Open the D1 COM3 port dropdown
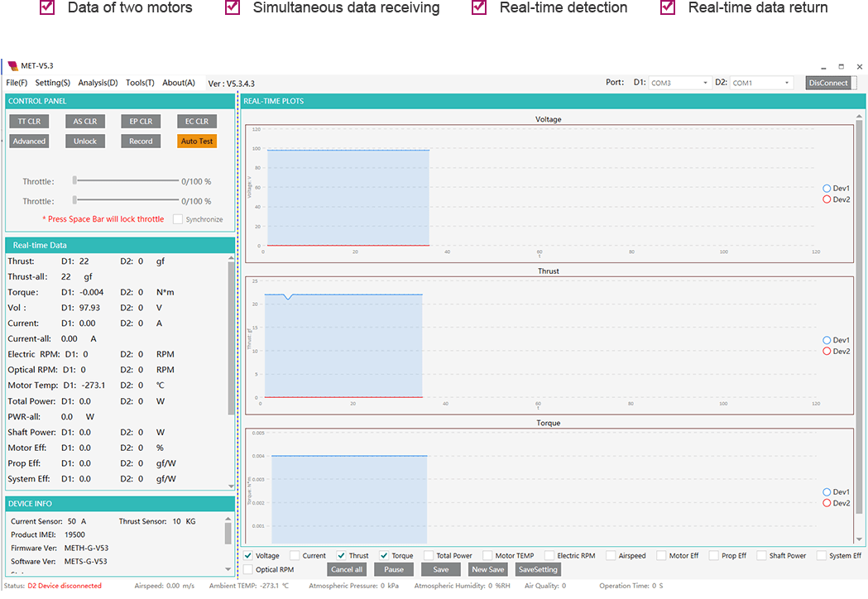Viewport: 868px width, 599px height. [679, 83]
